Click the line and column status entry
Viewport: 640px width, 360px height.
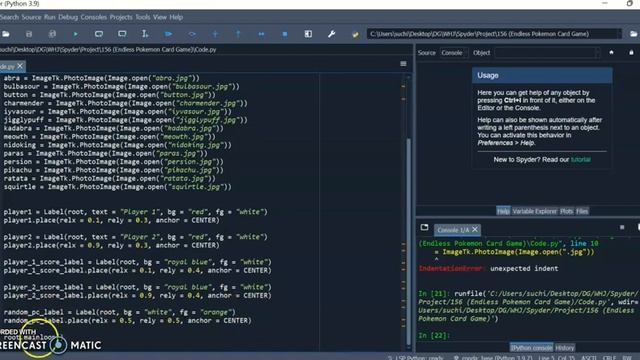pyautogui.click(x=557, y=358)
